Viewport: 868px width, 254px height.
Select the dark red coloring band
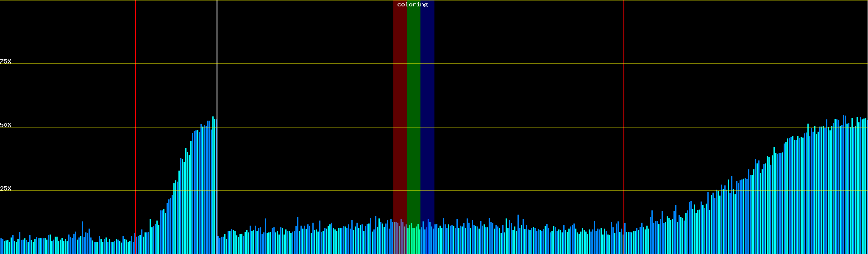coord(400,106)
